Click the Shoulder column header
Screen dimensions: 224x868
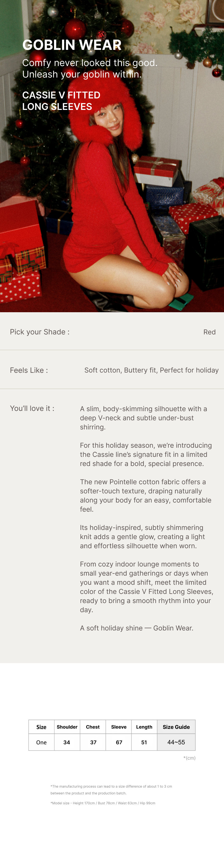(67, 727)
